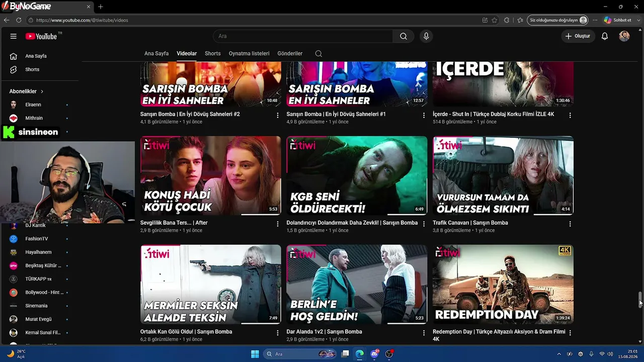Open Sevgililik Bana Ters video title
The image size is (644, 362).
(174, 223)
